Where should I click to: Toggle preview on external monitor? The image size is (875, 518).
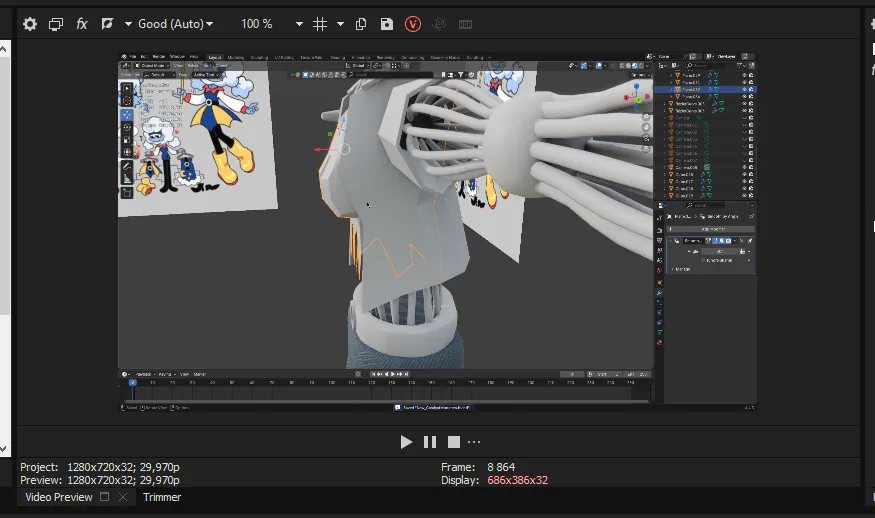56,24
